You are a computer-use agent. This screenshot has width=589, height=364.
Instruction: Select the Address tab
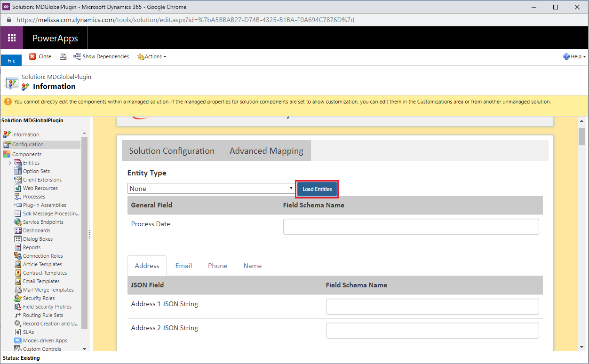click(147, 266)
